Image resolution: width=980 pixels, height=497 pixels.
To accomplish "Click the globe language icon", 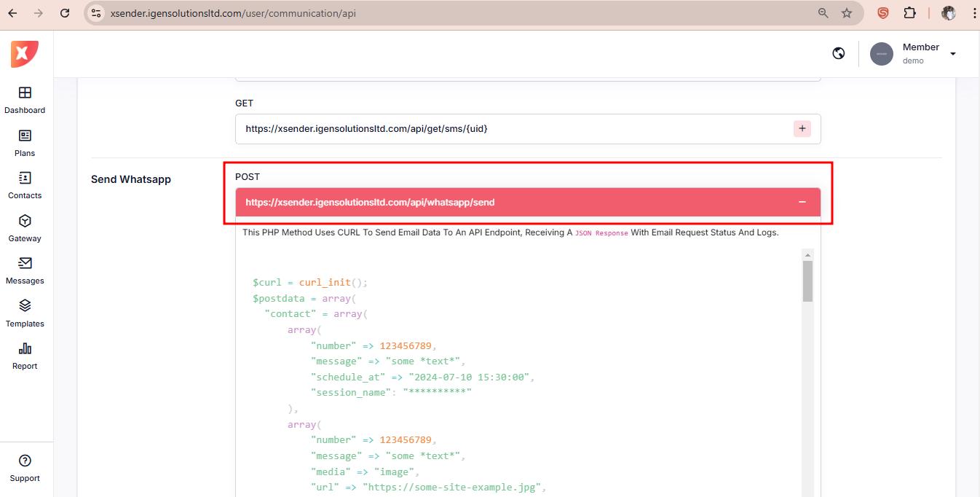I will pyautogui.click(x=839, y=53).
